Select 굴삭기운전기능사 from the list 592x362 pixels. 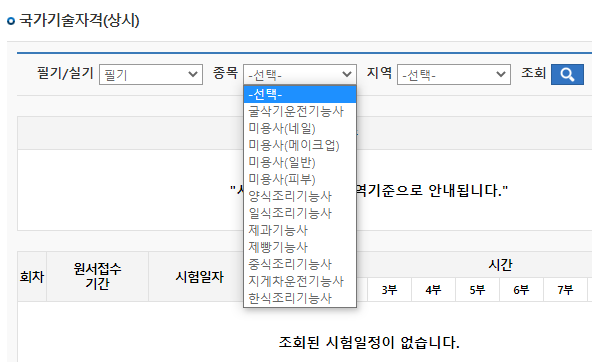click(300, 111)
